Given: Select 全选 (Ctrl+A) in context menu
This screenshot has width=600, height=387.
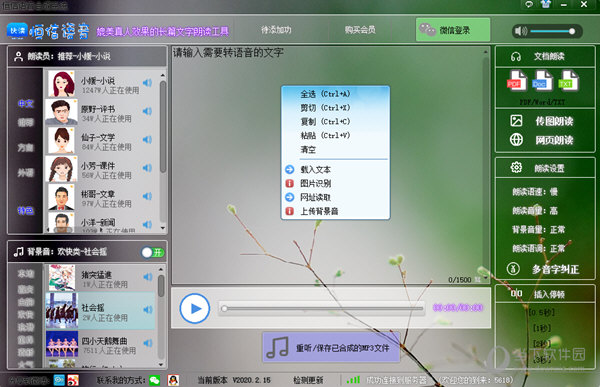Looking at the screenshot, I should point(325,94).
